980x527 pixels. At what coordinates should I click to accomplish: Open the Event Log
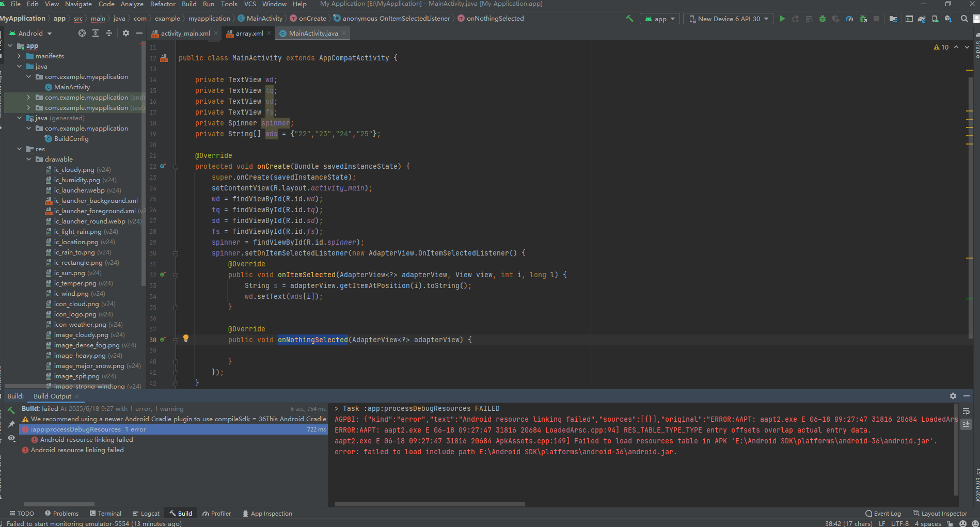883,514
